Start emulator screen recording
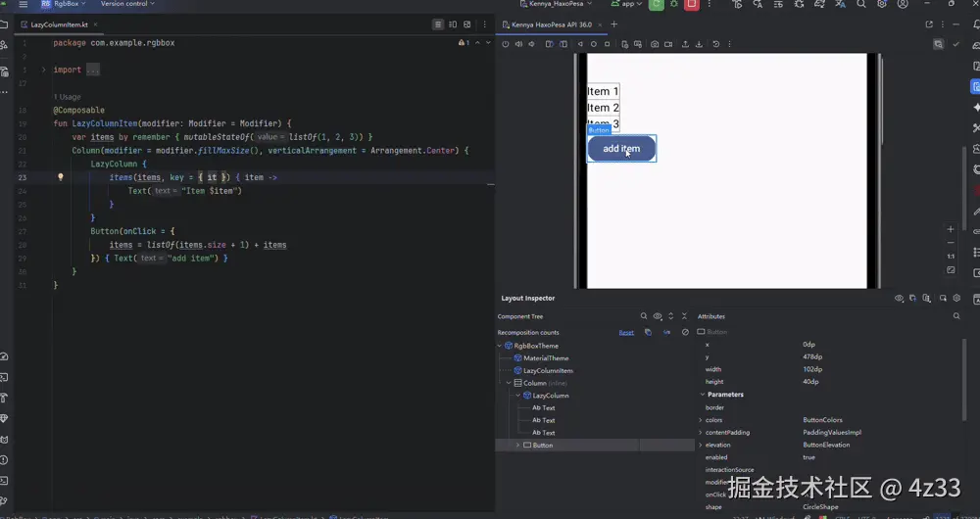This screenshot has width=980, height=519. point(668,44)
